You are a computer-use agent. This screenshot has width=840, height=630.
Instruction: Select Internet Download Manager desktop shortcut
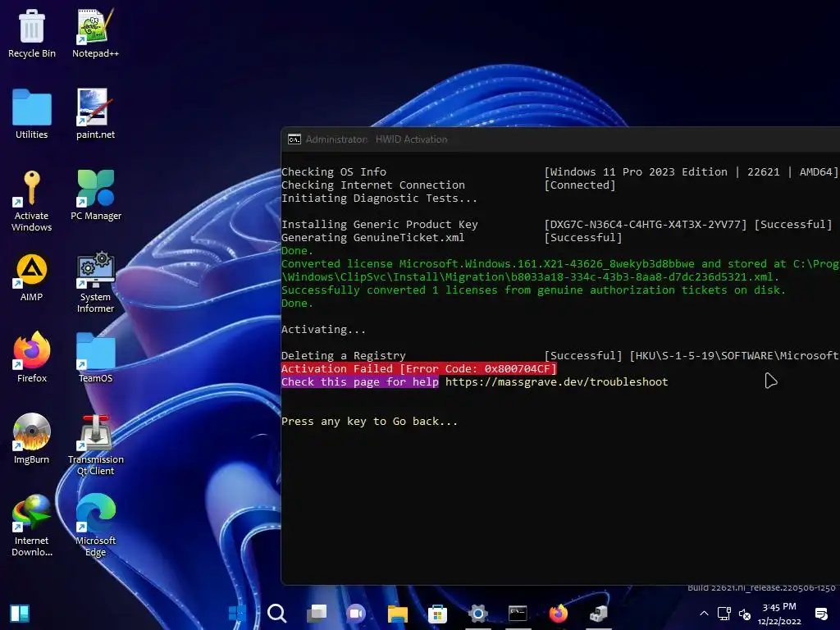[32, 526]
